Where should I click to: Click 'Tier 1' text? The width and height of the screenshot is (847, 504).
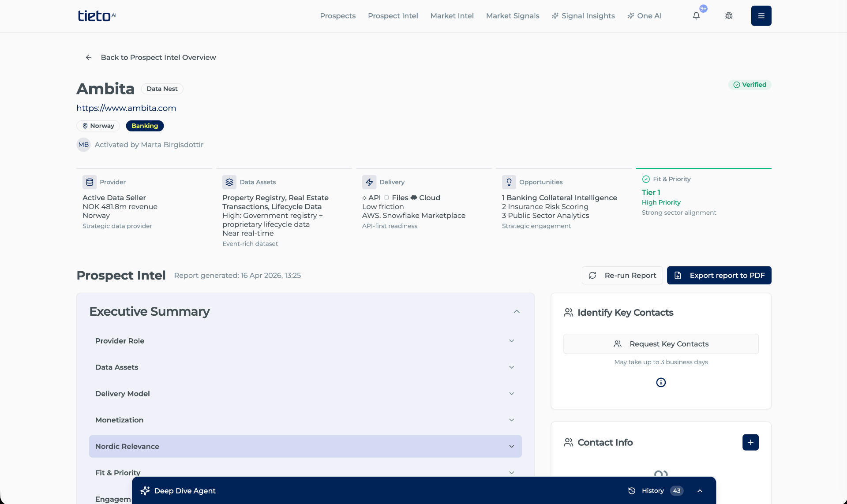coord(651,192)
